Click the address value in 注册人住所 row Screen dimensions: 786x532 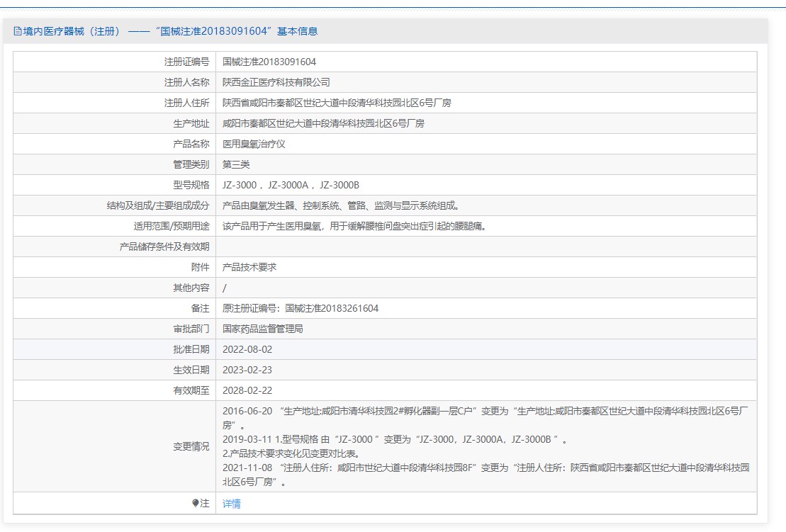[337, 103]
